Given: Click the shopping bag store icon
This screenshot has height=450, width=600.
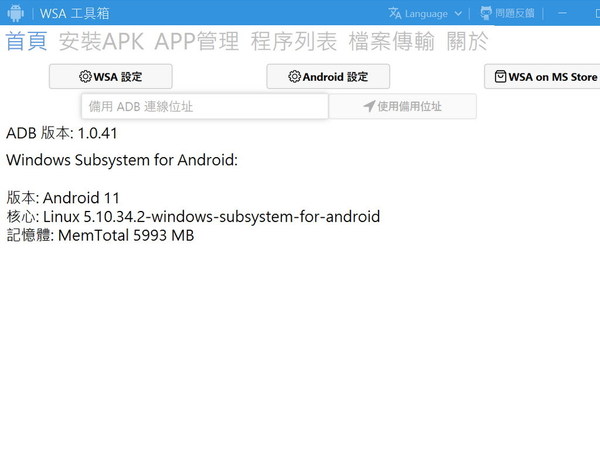Looking at the screenshot, I should point(501,77).
